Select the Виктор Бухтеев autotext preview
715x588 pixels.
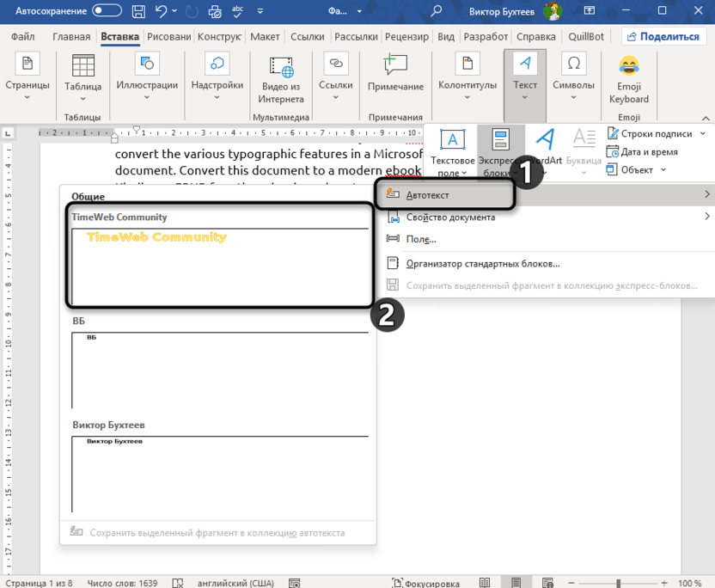click(x=220, y=471)
